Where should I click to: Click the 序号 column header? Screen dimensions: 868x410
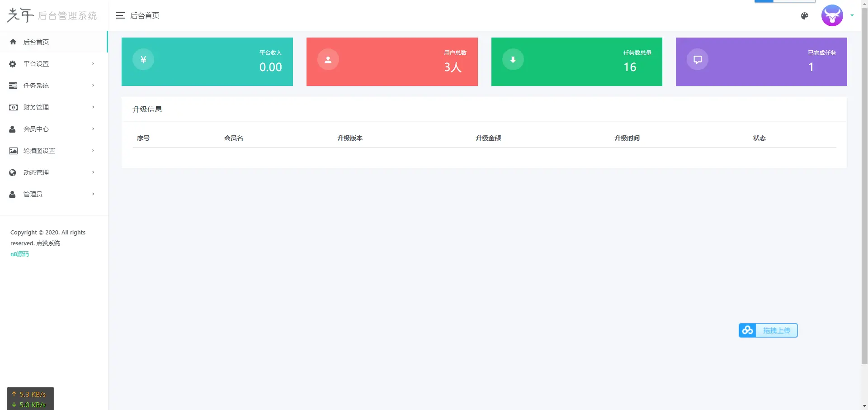(143, 138)
